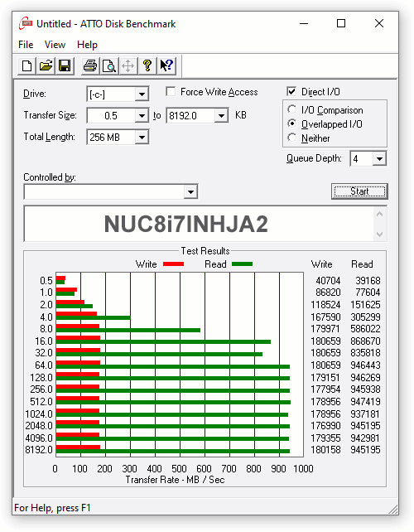Click the 0.5 row label in chart
The width and height of the screenshot is (414, 532).
point(46,281)
